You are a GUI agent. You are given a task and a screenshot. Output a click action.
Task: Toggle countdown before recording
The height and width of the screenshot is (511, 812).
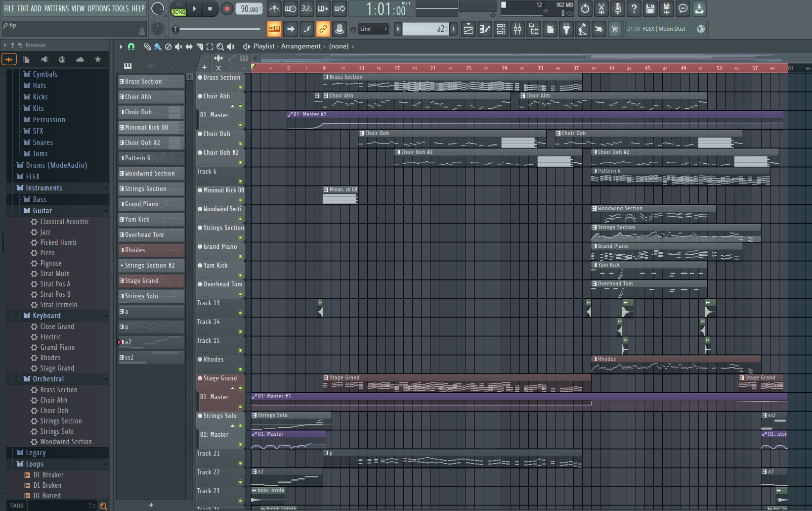307,8
